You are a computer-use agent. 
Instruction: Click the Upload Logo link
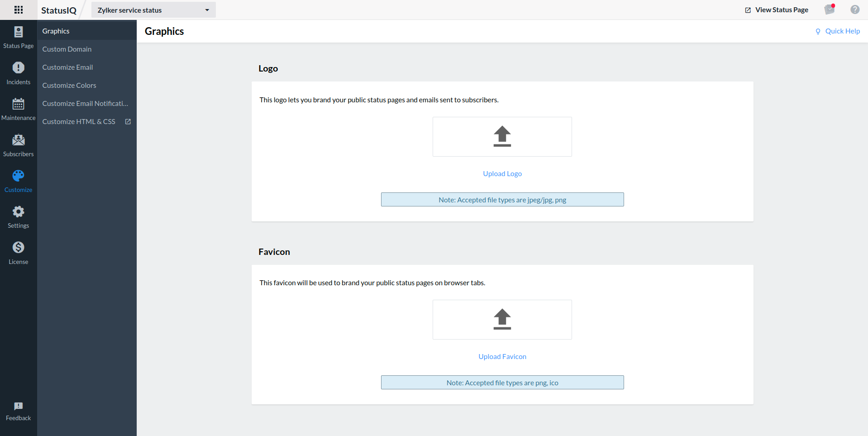click(x=502, y=174)
